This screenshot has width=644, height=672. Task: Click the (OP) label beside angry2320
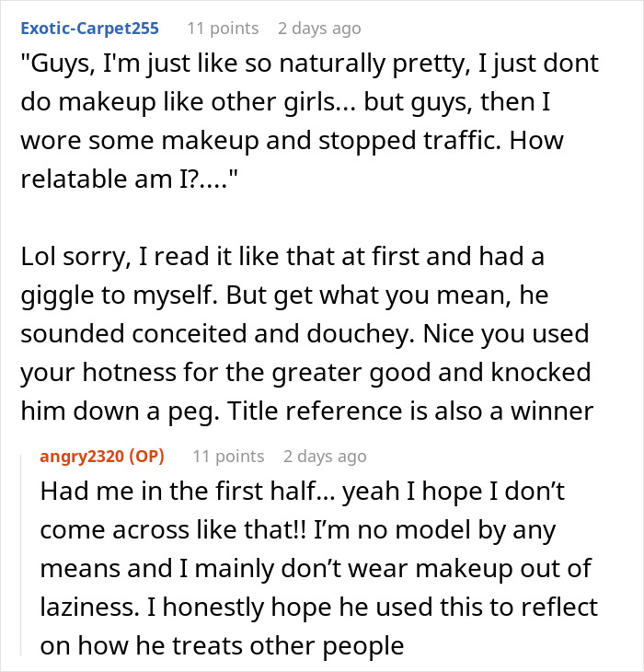pos(144,457)
